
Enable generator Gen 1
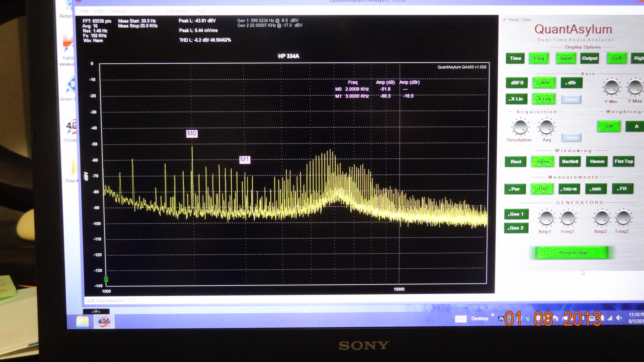[x=516, y=214]
